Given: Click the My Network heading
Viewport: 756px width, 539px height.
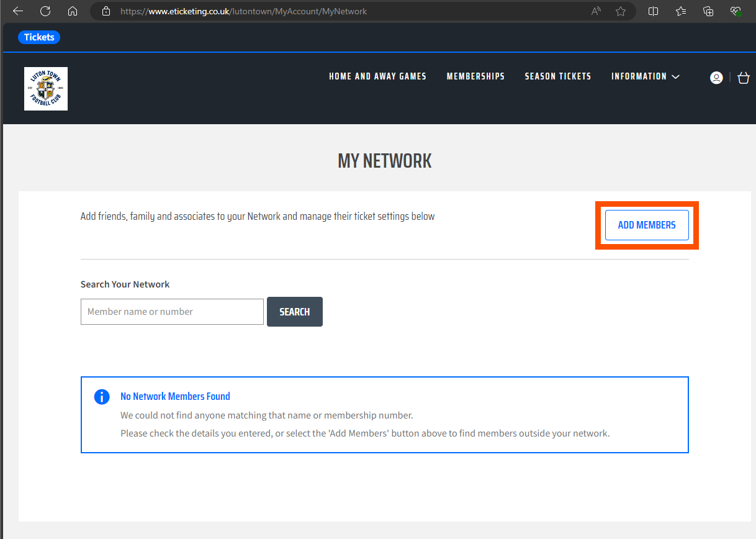Looking at the screenshot, I should (x=385, y=161).
